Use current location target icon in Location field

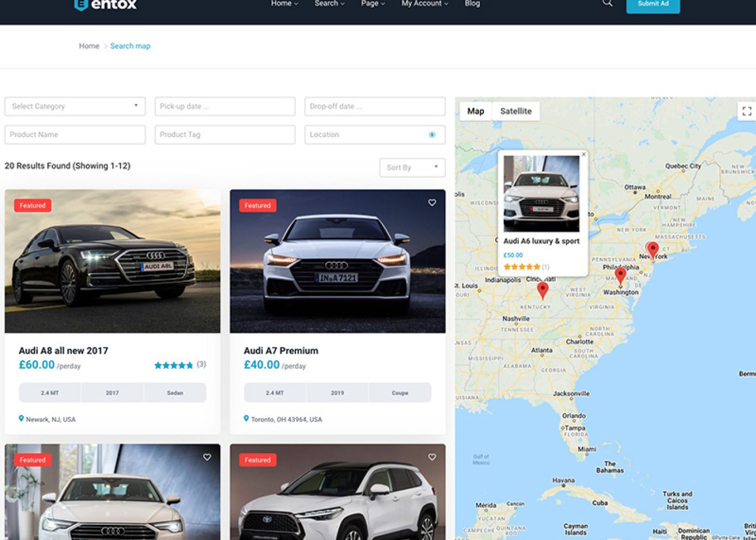[432, 135]
